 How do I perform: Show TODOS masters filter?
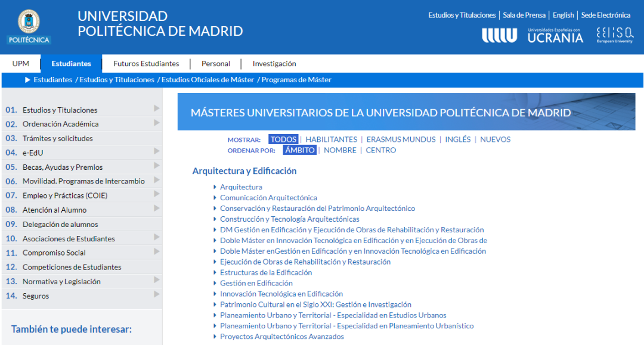coord(283,139)
